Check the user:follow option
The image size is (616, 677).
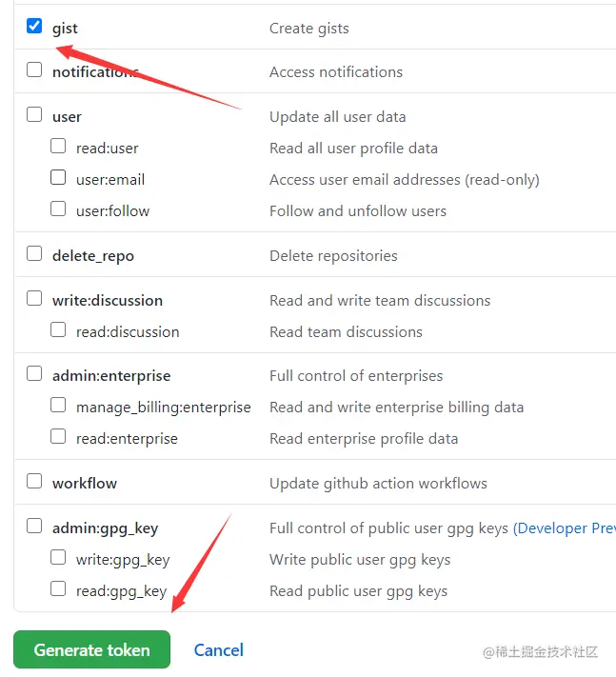(x=58, y=209)
